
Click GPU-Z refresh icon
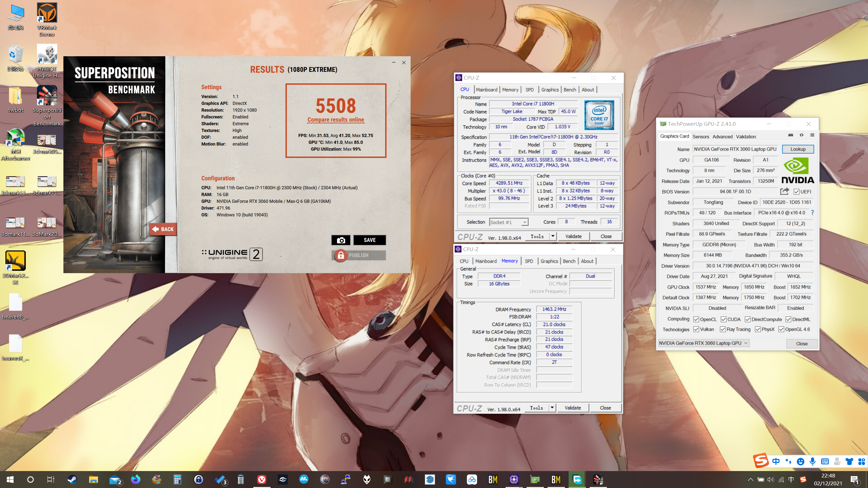802,135
